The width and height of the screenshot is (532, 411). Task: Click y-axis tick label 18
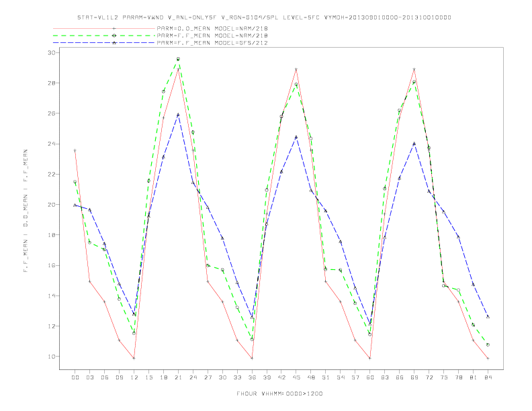(x=52, y=234)
